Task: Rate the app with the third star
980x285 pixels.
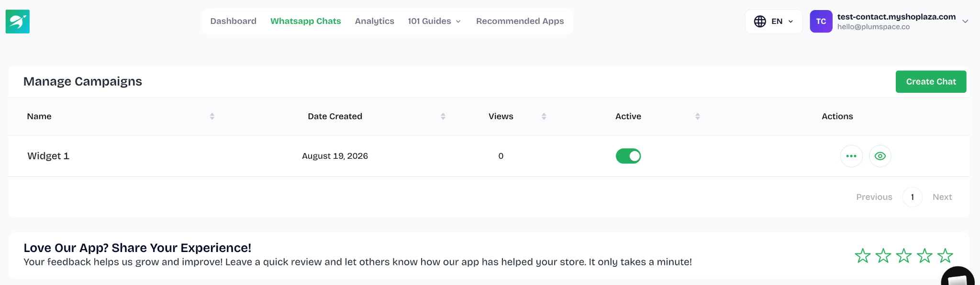Action: click(904, 256)
